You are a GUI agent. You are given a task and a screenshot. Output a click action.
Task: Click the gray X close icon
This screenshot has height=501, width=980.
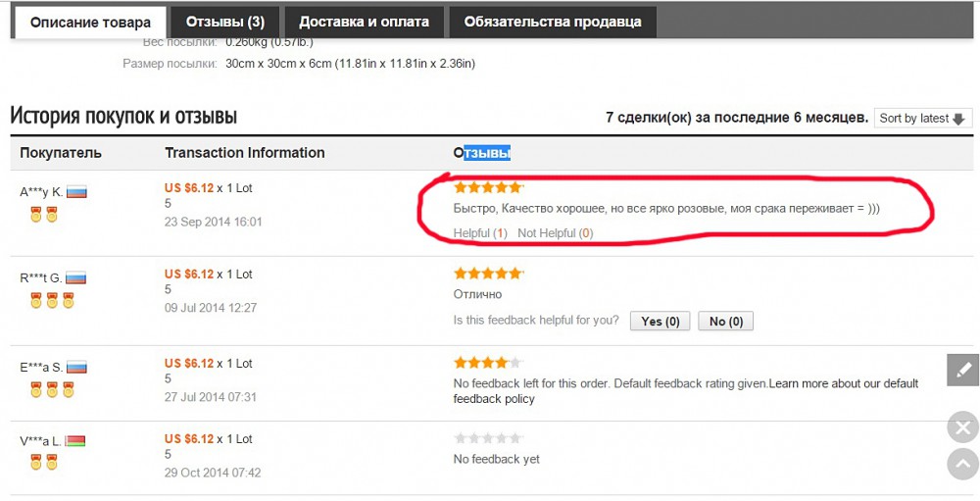tap(963, 427)
